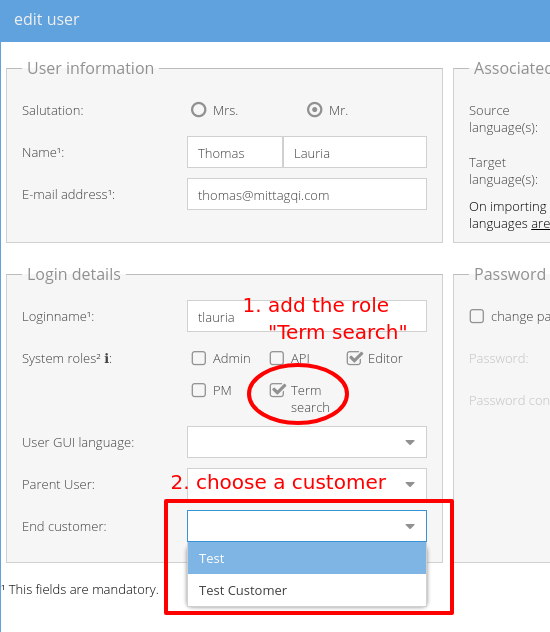This screenshot has width=550, height=632.
Task: Click the E-mail address input field
Action: (307, 194)
